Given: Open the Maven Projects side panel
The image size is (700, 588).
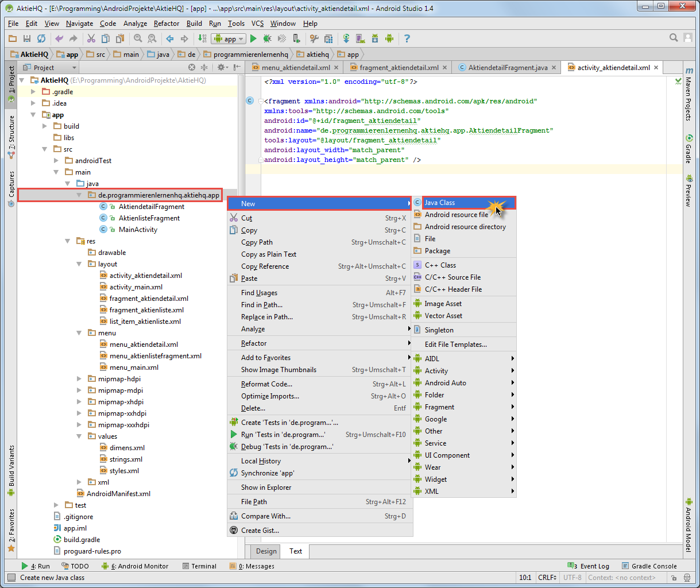Looking at the screenshot, I should pos(689,94).
